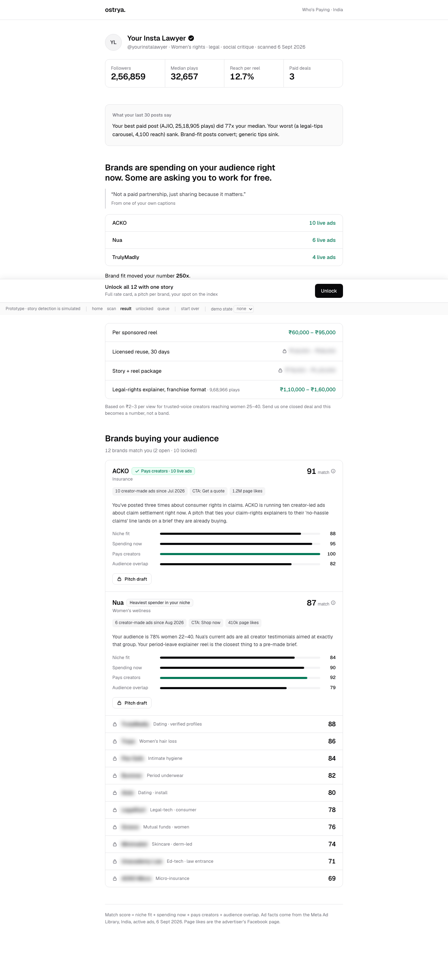Select result in prototype bar

(x=126, y=309)
